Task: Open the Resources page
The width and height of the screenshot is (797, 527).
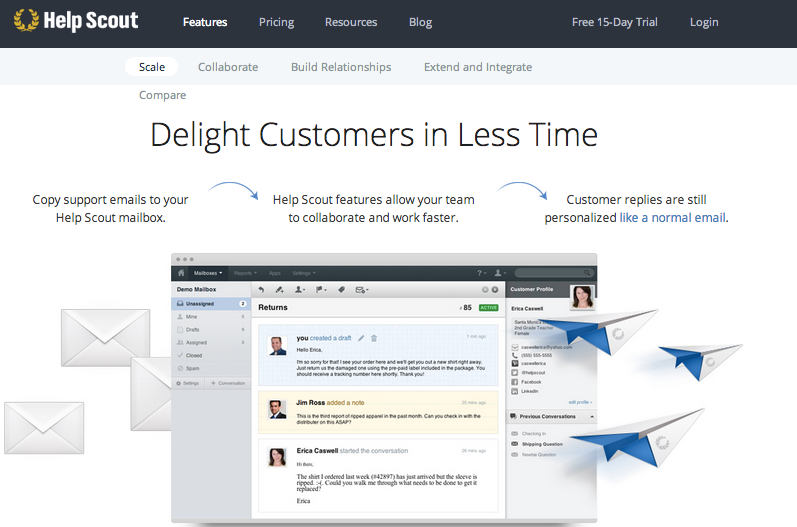Action: coord(351,22)
